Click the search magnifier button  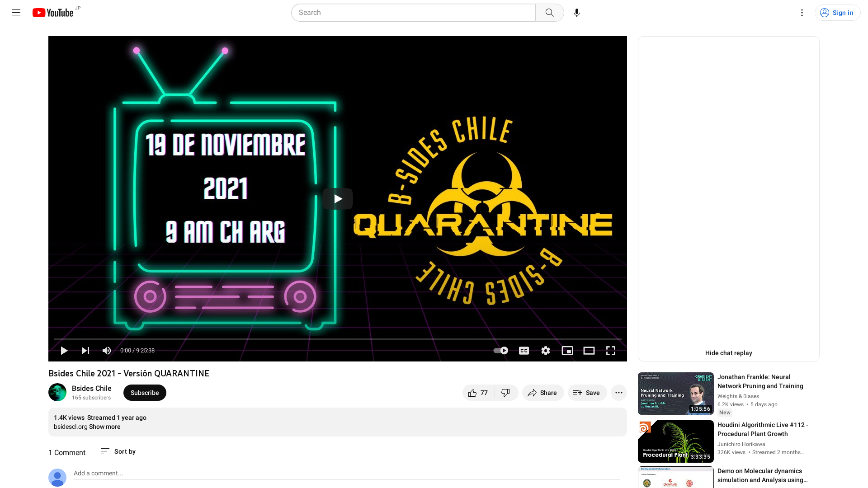(549, 13)
